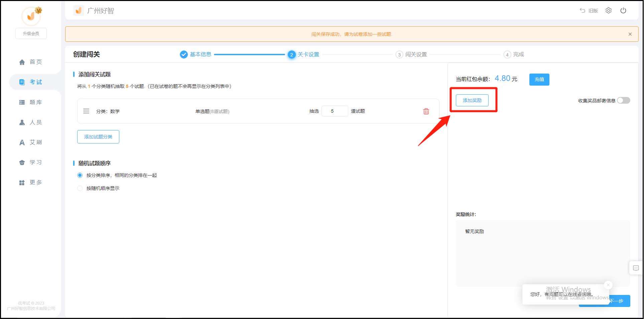Click 添加试题分类 button

[x=98, y=137]
